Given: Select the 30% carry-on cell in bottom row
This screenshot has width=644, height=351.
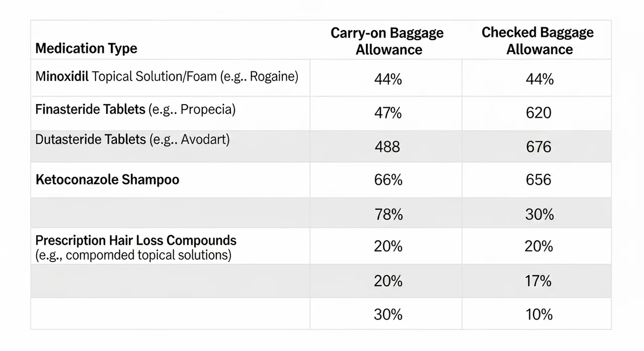Looking at the screenshot, I should point(388,314).
